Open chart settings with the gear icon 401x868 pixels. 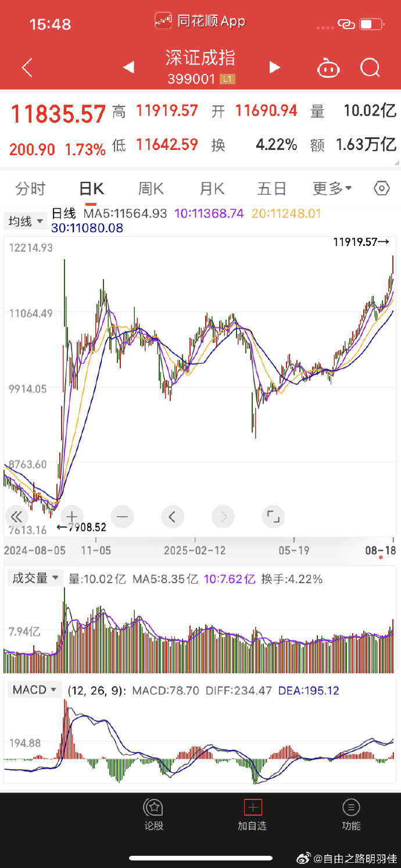[381, 188]
